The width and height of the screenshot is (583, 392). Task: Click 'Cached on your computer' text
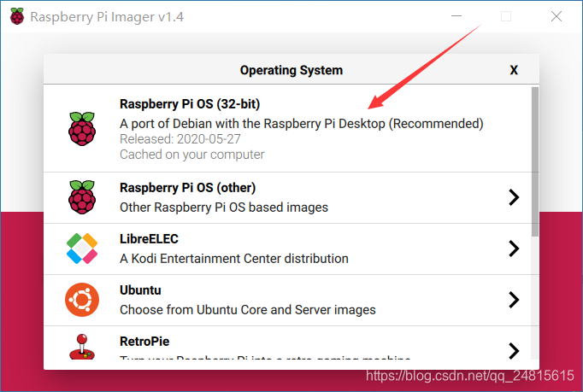click(x=191, y=155)
